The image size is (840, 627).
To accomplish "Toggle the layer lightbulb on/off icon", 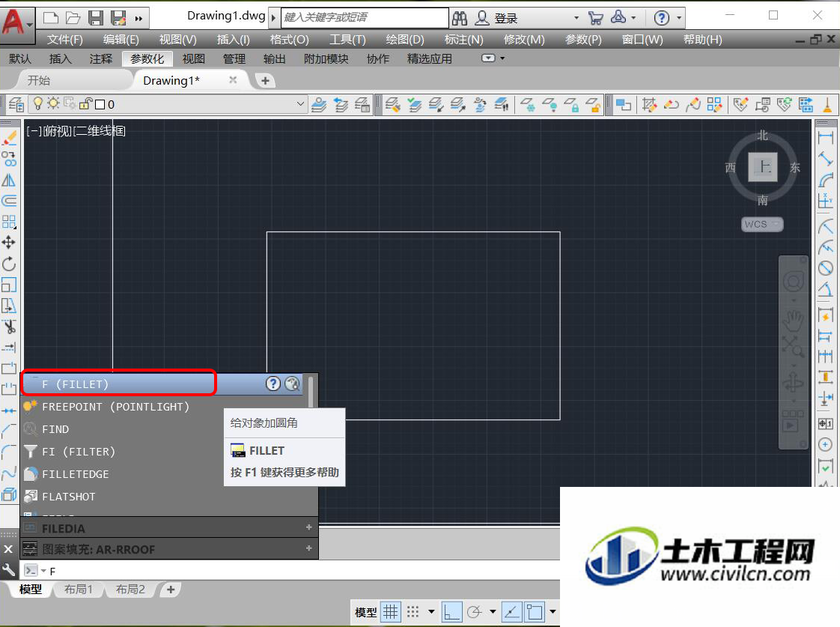I will point(37,103).
